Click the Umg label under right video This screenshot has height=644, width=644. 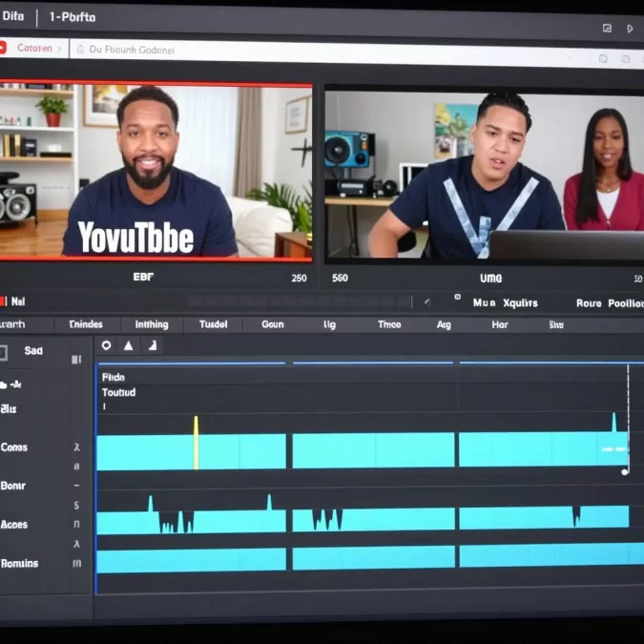(x=490, y=279)
